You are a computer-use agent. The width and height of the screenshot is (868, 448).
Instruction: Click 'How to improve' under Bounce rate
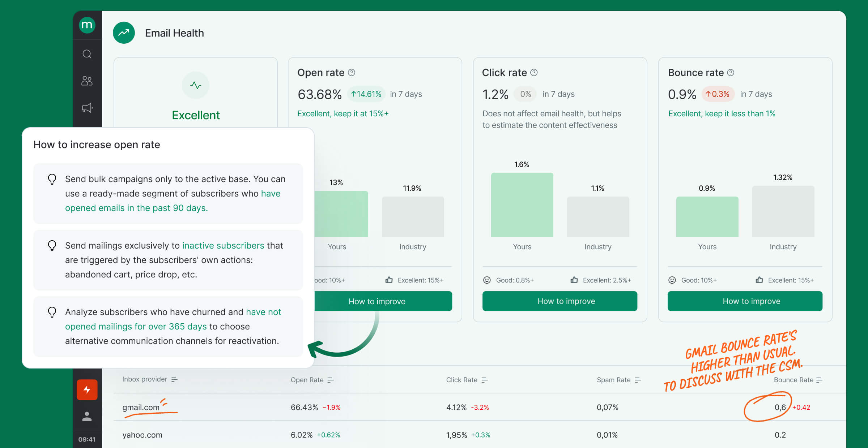pyautogui.click(x=745, y=301)
